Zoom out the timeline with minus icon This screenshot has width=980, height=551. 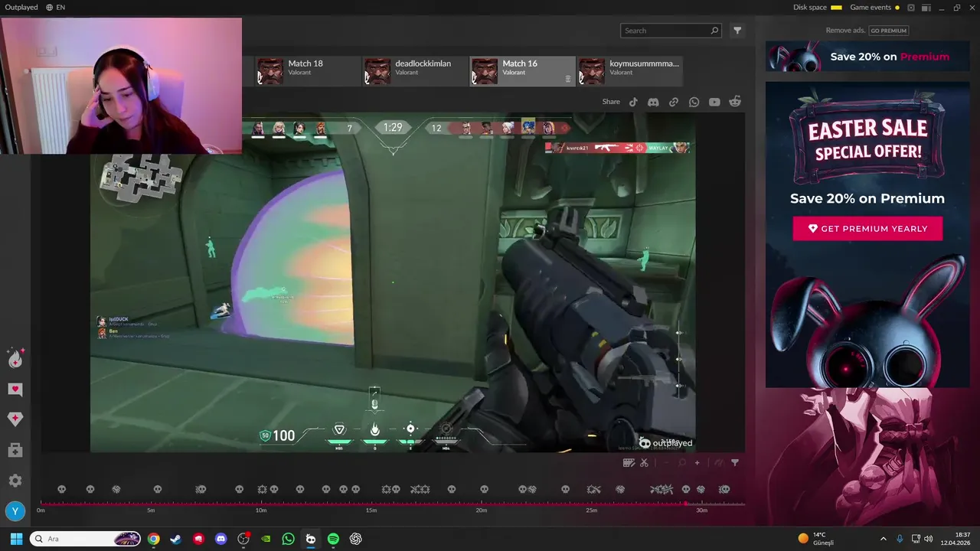pyautogui.click(x=665, y=462)
